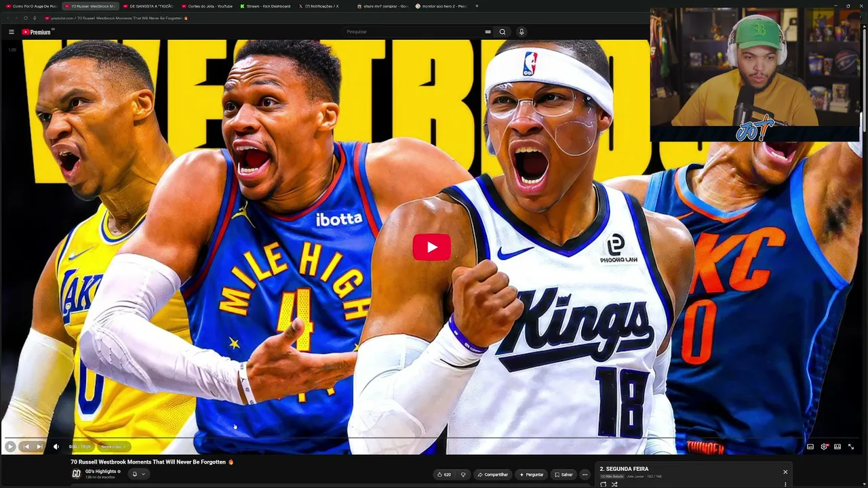Go to YouTube Premium home logo
The image size is (868, 488).
click(x=37, y=32)
